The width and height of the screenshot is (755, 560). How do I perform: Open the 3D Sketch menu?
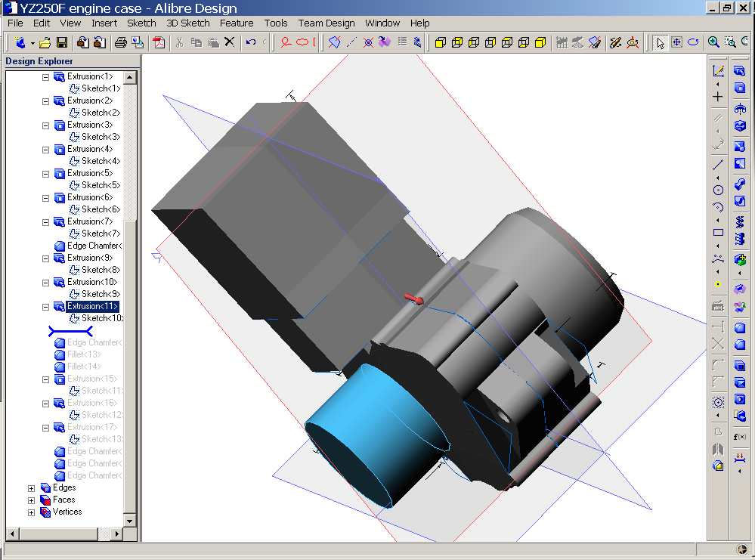point(187,23)
